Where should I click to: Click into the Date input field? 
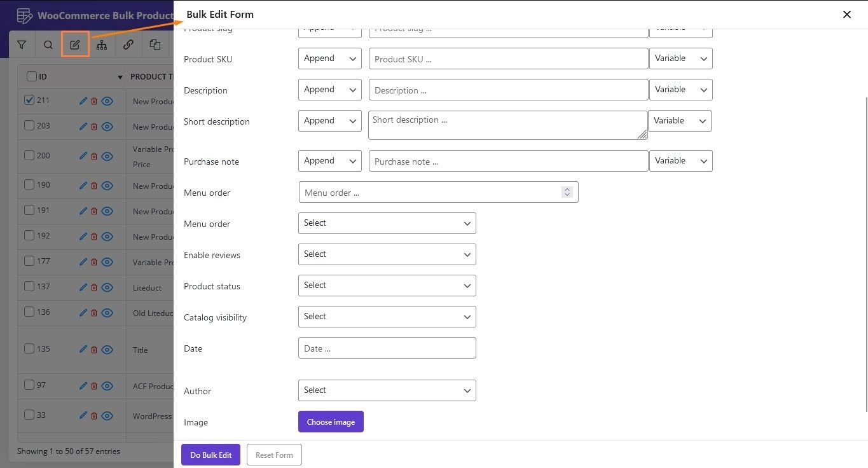(x=387, y=348)
